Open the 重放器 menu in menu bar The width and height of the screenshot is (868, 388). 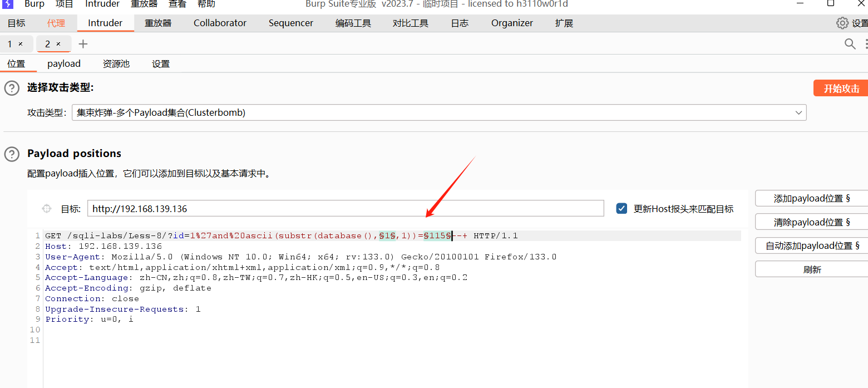click(x=144, y=4)
